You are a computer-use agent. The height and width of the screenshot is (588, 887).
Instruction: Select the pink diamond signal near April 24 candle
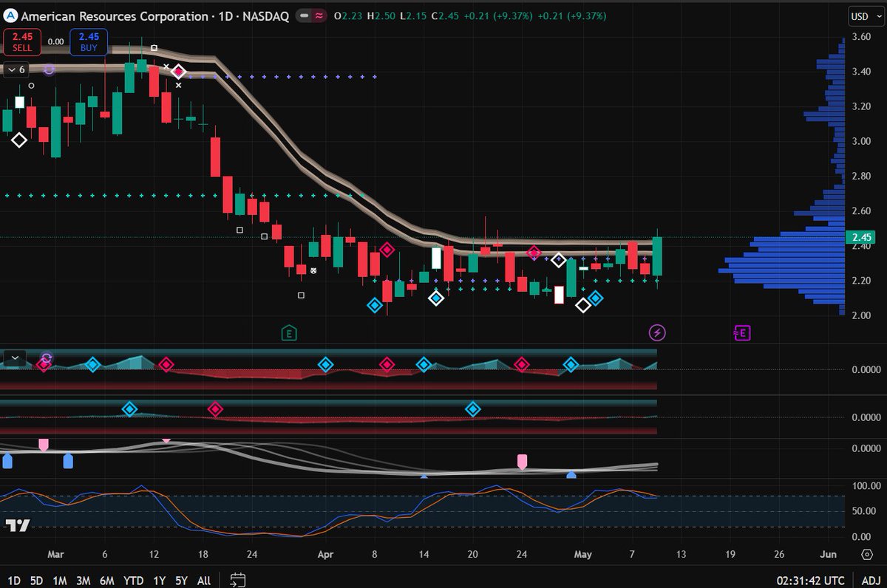pos(534,254)
